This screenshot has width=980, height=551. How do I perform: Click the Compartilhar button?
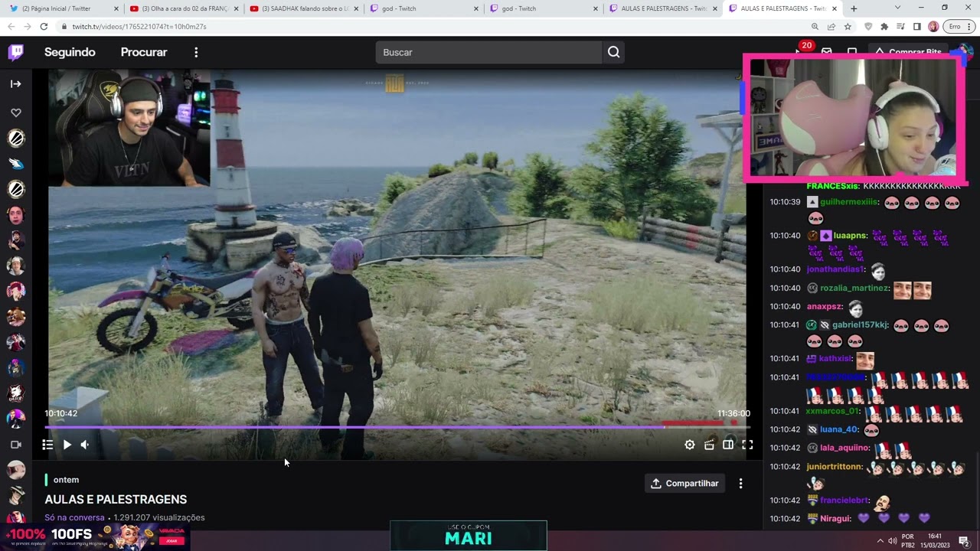[684, 484]
